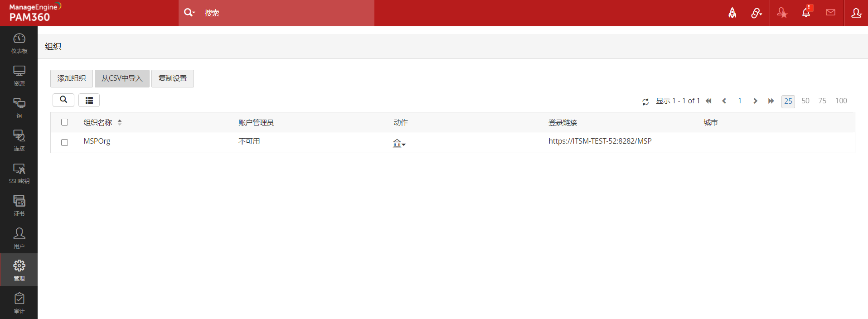Select page number 1

coord(740,101)
